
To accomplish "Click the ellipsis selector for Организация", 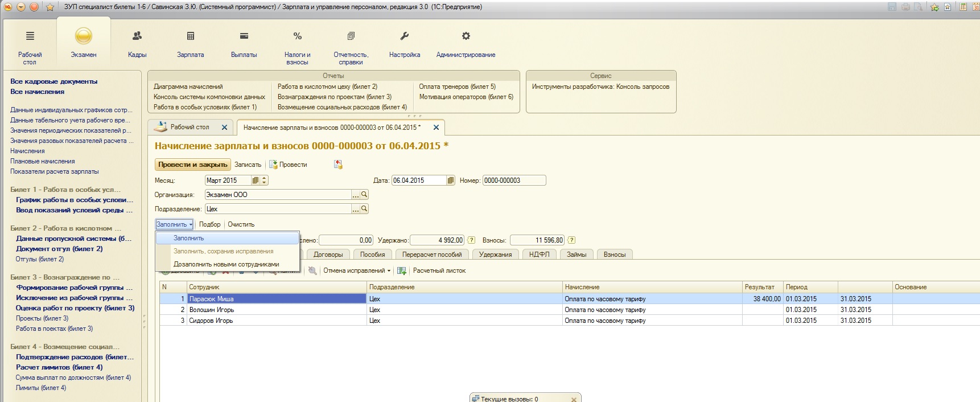I will [356, 195].
